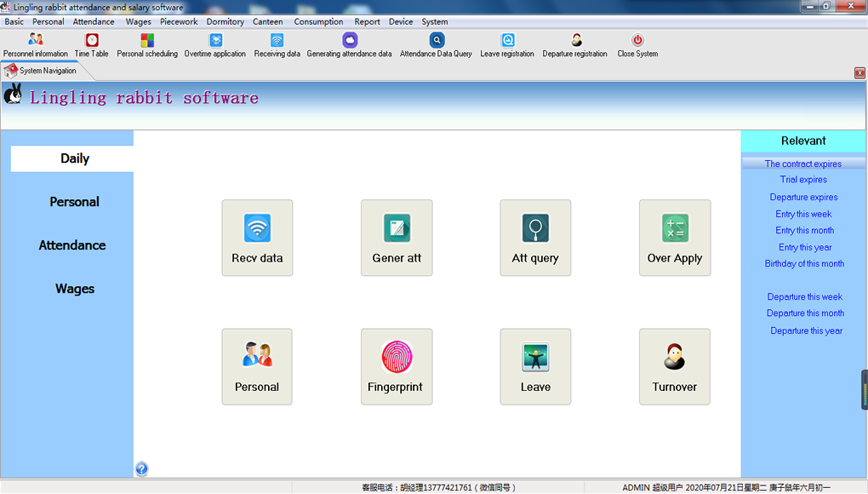868x494 pixels.
Task: Open the Turnover tile
Action: click(675, 366)
